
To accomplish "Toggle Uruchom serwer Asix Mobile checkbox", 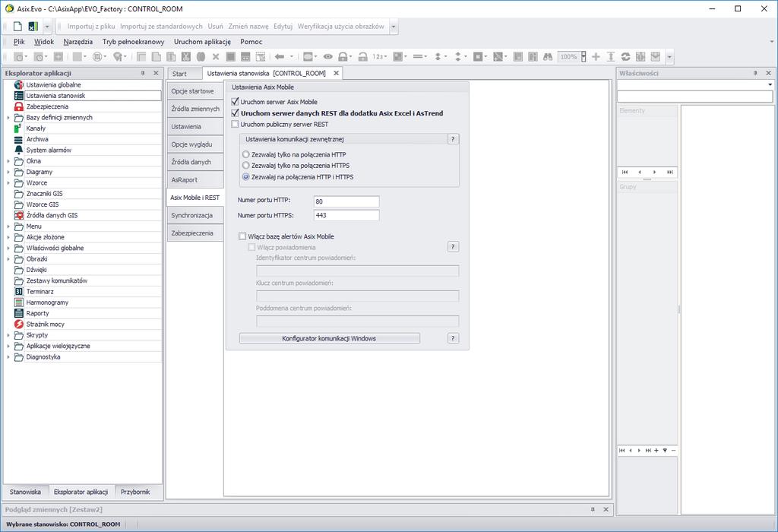I will (236, 101).
